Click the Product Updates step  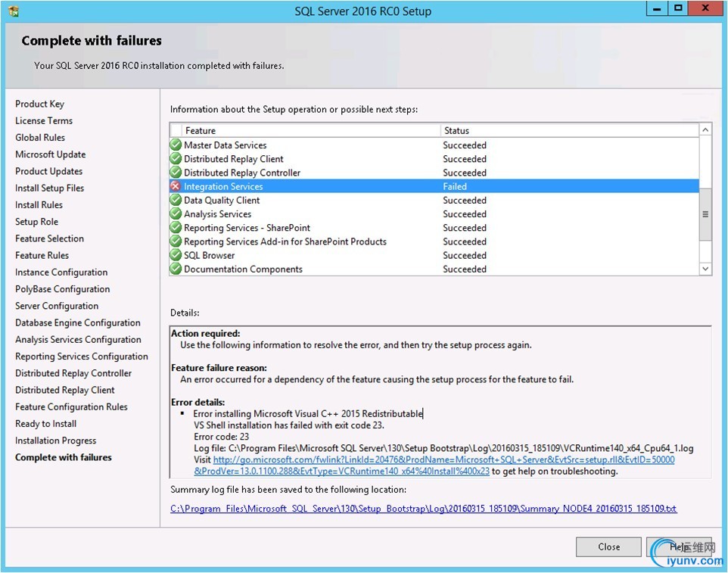tap(48, 171)
